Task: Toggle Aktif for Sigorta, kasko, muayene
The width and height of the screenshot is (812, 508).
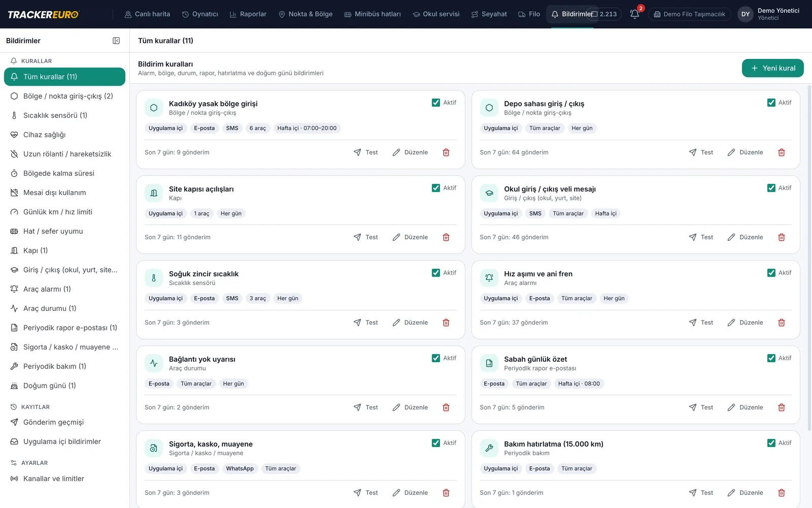Action: click(436, 443)
